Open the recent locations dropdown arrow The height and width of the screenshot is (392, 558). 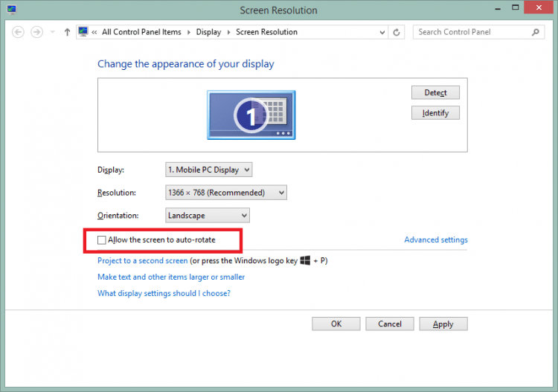[52, 32]
